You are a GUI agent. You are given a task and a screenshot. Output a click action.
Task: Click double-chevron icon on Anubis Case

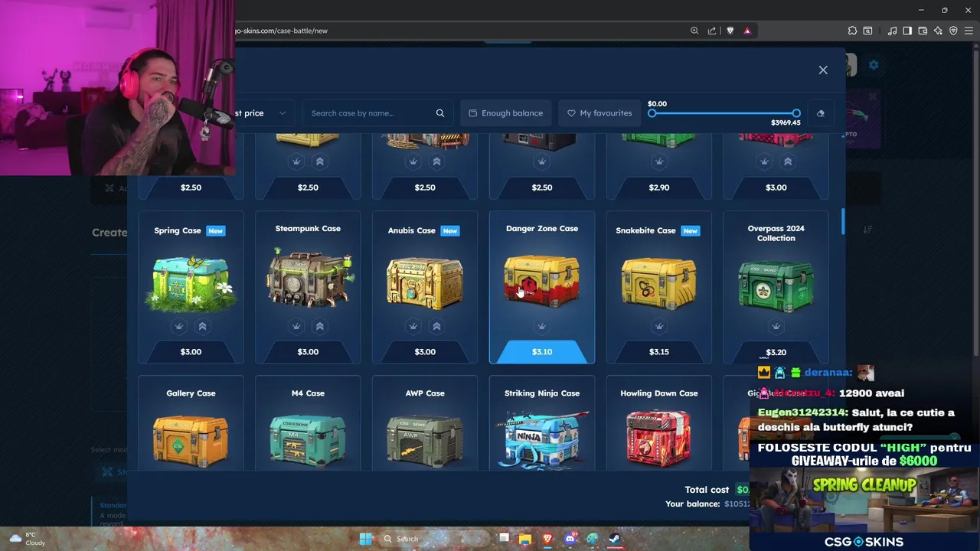436,326
